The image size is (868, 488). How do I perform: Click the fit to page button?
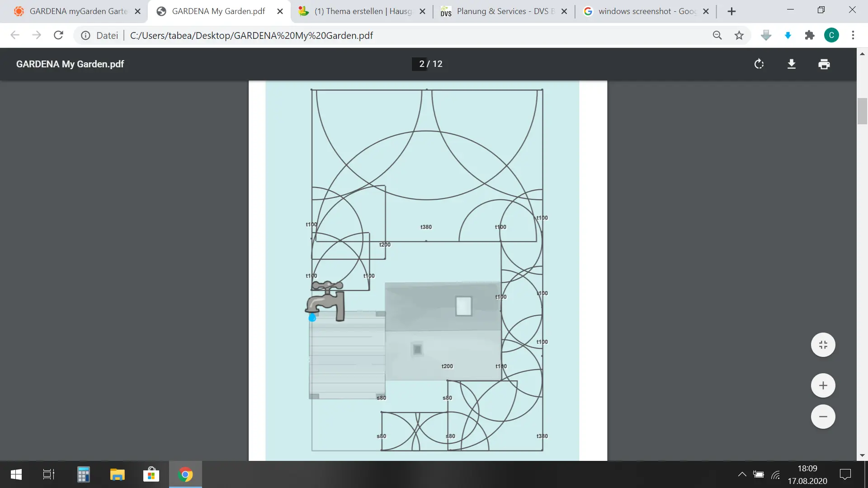[823, 345]
